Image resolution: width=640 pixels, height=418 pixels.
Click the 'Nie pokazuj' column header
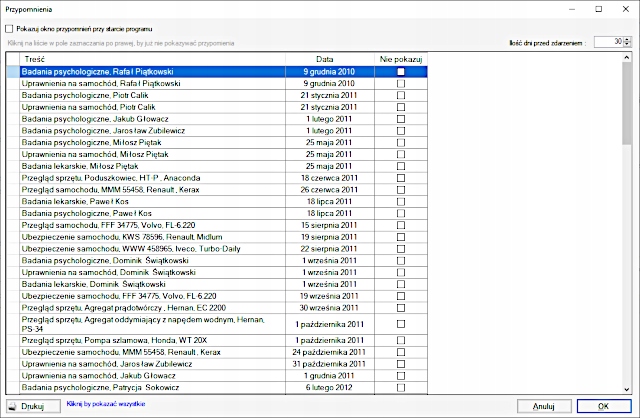(x=401, y=59)
